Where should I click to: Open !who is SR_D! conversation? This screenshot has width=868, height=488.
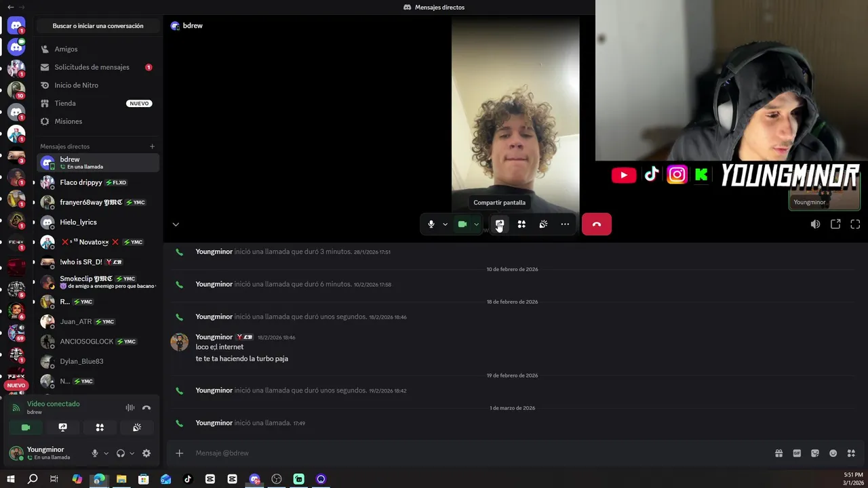point(98,262)
